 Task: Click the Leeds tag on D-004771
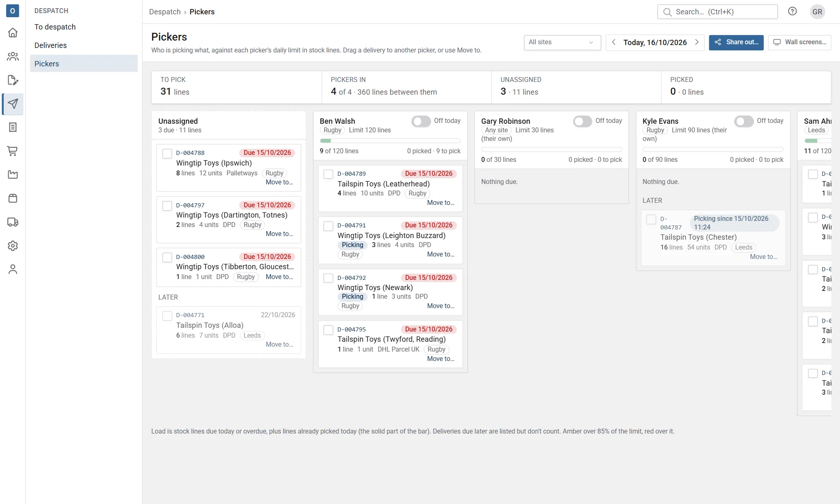(x=252, y=336)
